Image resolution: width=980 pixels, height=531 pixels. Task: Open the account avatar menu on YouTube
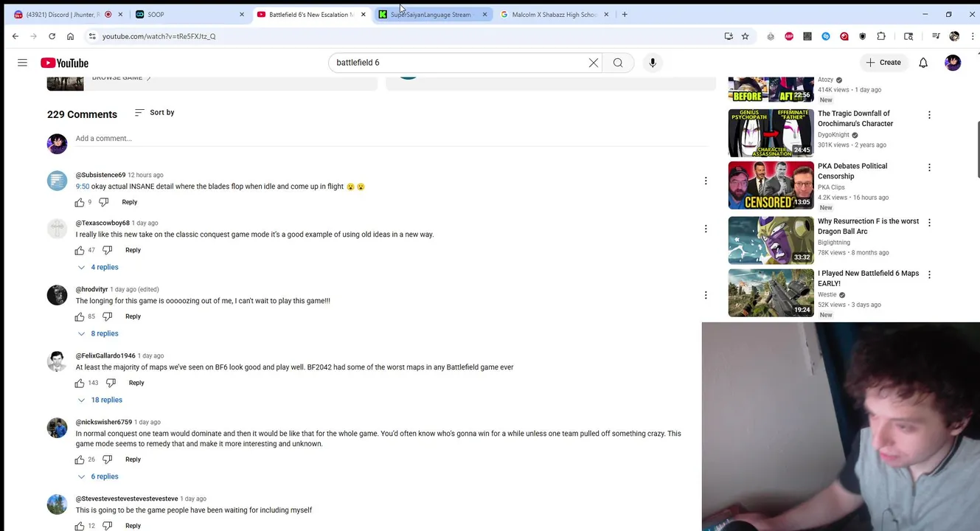(953, 63)
